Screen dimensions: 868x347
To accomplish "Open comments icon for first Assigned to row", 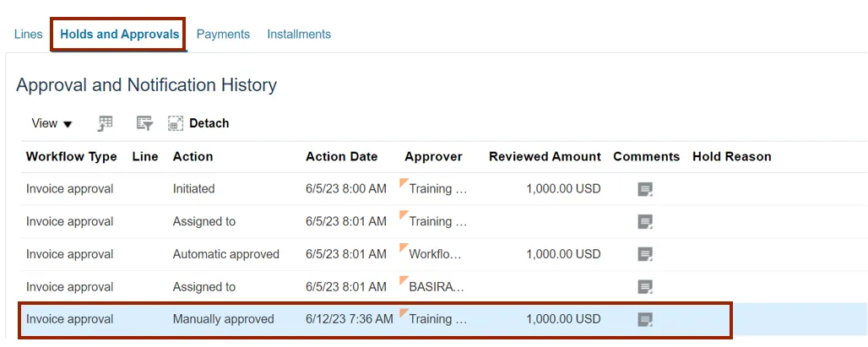I will (645, 222).
